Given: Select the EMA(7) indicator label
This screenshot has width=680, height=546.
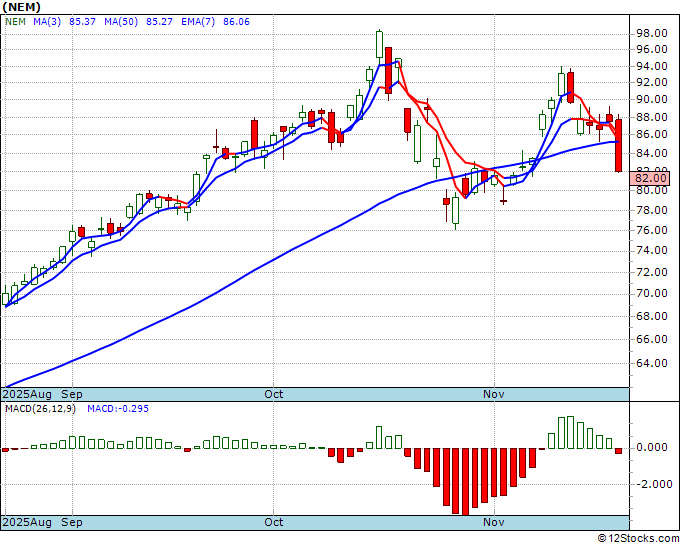Looking at the screenshot, I should (198, 22).
